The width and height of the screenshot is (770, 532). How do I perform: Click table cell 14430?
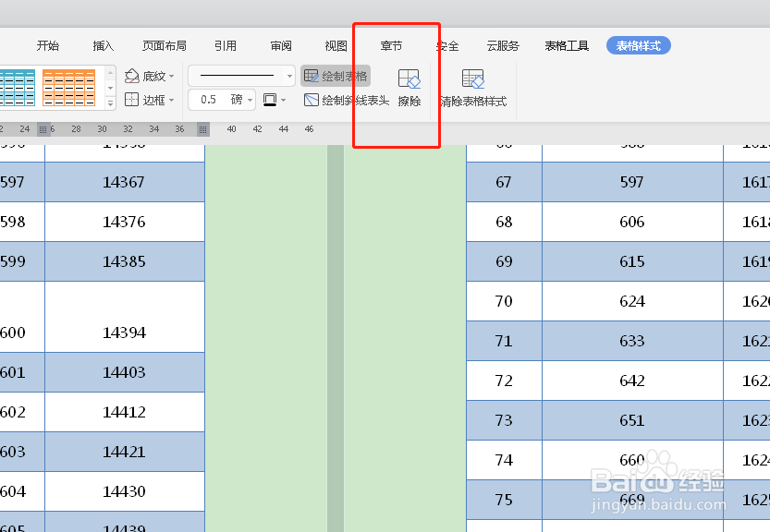tap(124, 491)
